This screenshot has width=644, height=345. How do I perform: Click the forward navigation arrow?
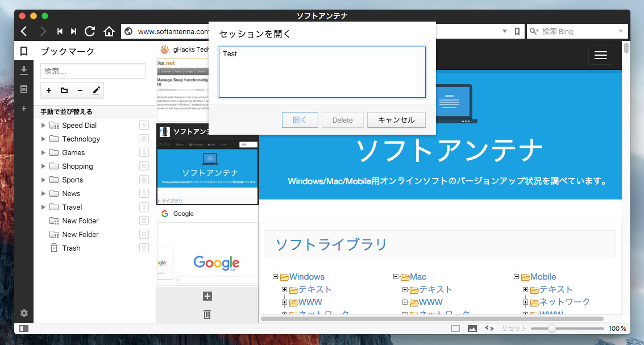[x=43, y=31]
